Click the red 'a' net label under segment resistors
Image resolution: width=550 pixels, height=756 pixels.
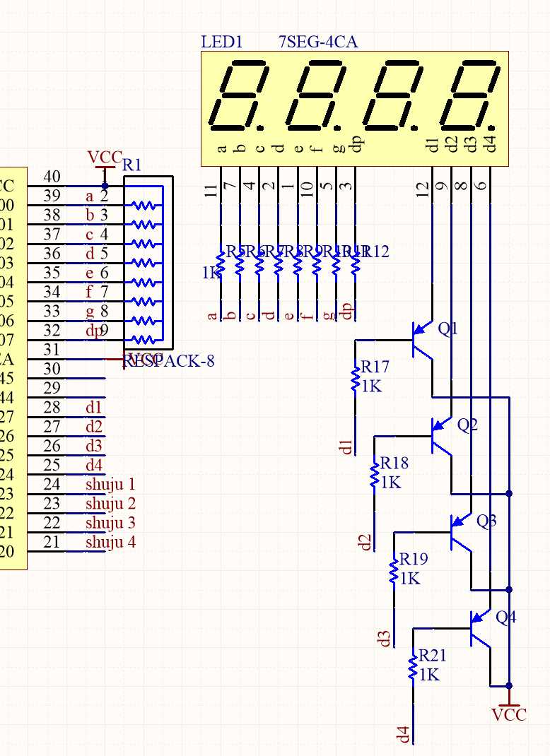[x=212, y=317]
